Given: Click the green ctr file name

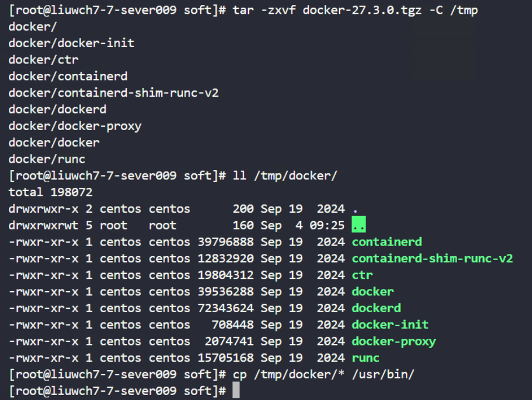Looking at the screenshot, I should tap(362, 275).
